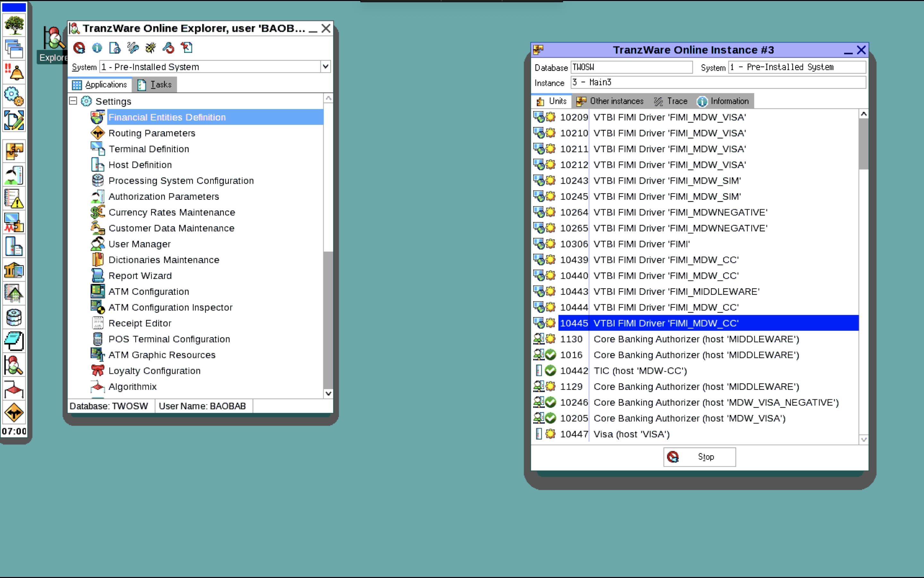Click the bank building dock icon

click(x=14, y=270)
